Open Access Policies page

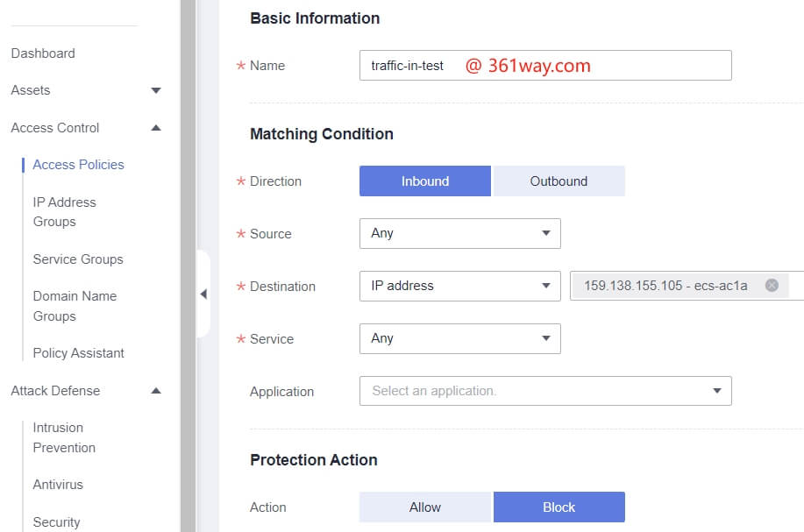pyautogui.click(x=78, y=165)
